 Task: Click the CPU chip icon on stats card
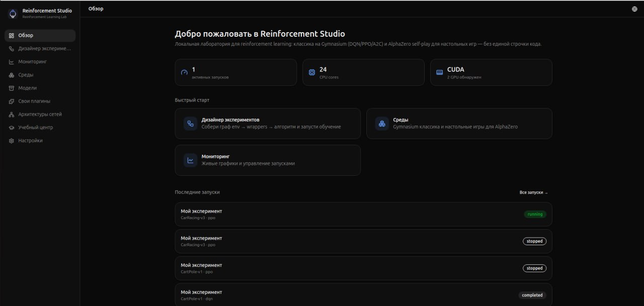[x=312, y=72]
